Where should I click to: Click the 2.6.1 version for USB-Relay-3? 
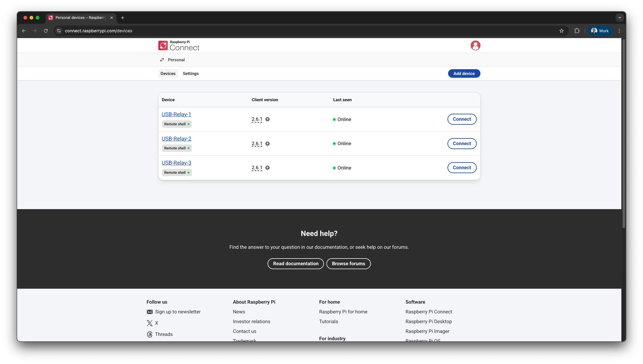pyautogui.click(x=257, y=168)
